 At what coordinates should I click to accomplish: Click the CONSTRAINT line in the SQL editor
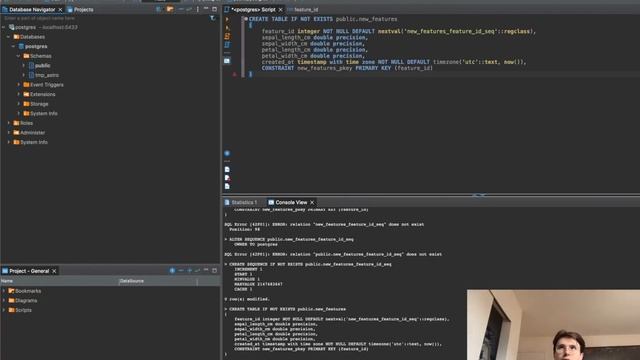pos(347,68)
